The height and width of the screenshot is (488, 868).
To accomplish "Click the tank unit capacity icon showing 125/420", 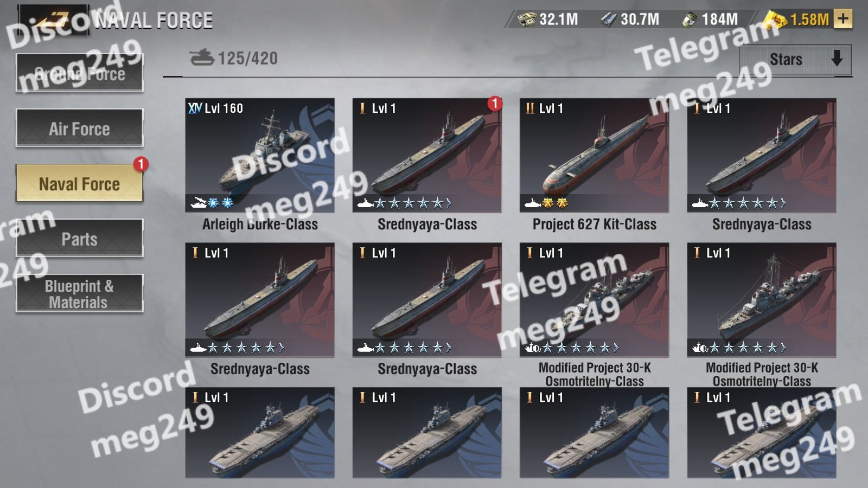I will pyautogui.click(x=202, y=57).
